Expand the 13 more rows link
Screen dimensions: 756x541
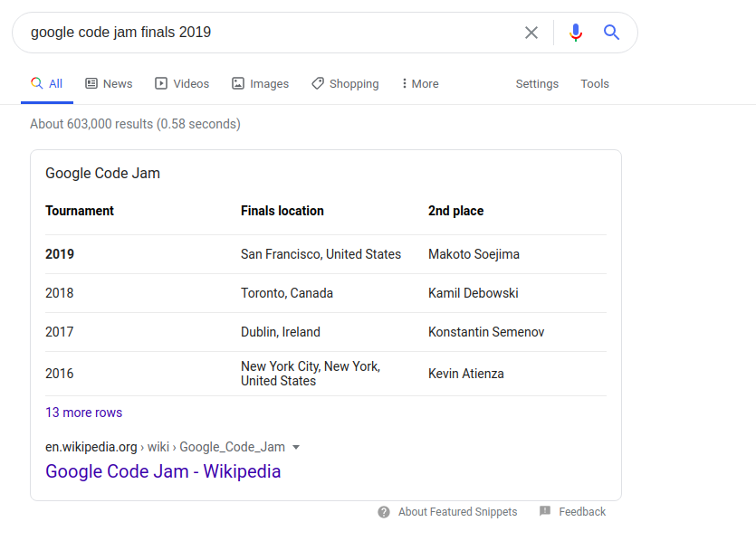84,413
